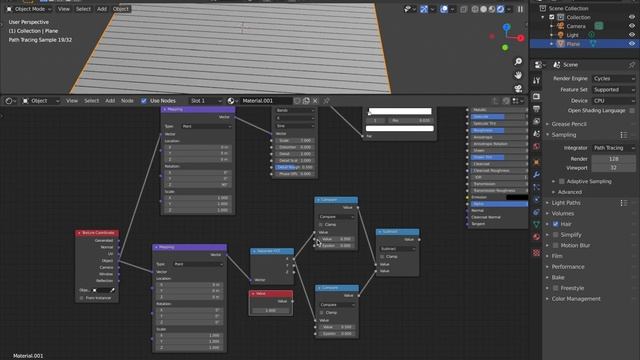Disable the Hair checkbox
The height and width of the screenshot is (360, 640).
[x=556, y=224]
